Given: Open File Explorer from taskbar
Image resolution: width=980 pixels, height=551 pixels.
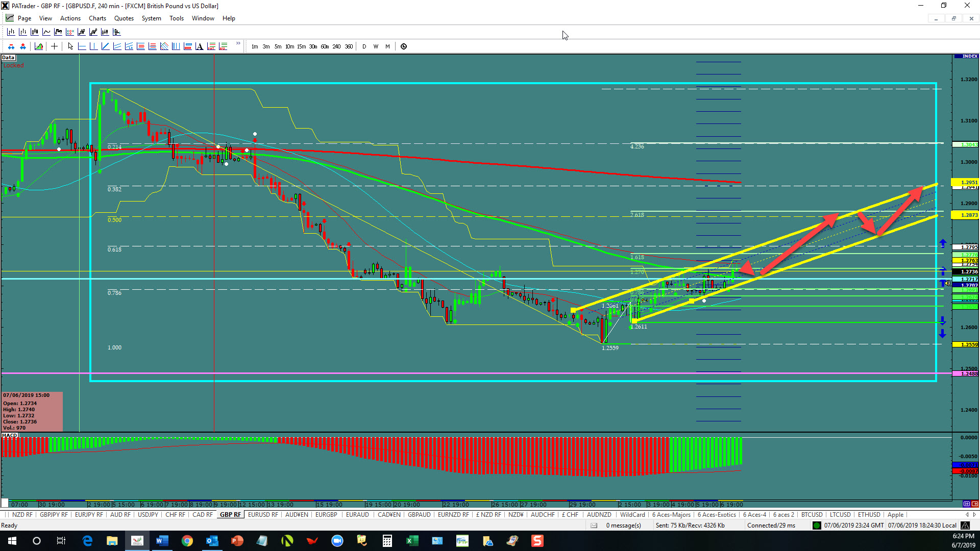Looking at the screenshot, I should pyautogui.click(x=112, y=541).
